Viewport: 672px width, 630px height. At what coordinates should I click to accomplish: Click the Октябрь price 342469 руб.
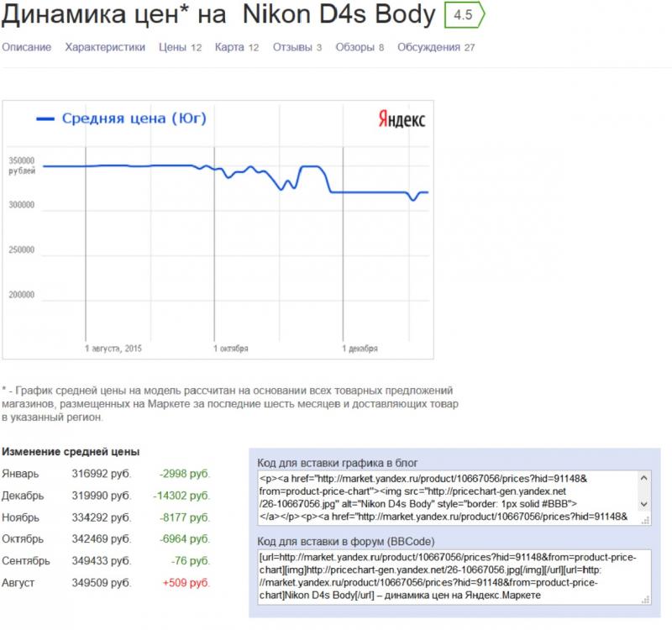[x=102, y=539]
